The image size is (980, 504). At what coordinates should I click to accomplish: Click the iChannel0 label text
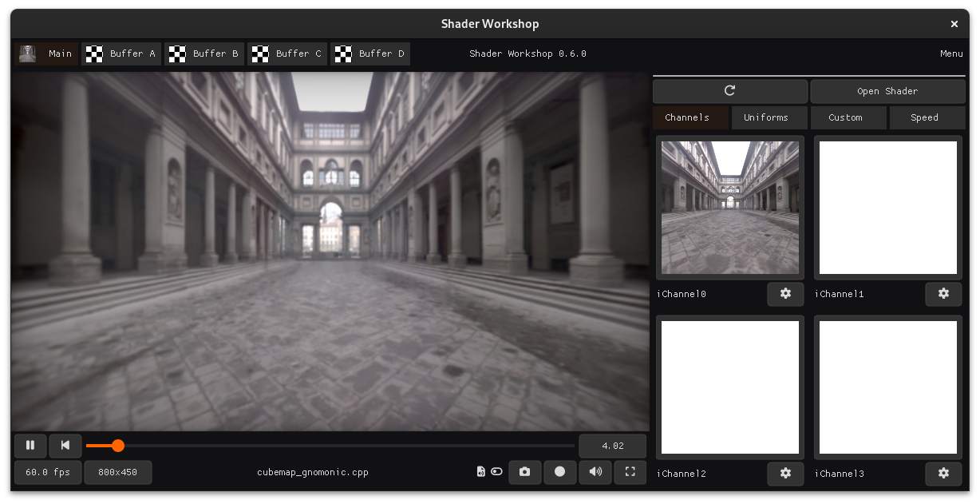click(x=682, y=294)
